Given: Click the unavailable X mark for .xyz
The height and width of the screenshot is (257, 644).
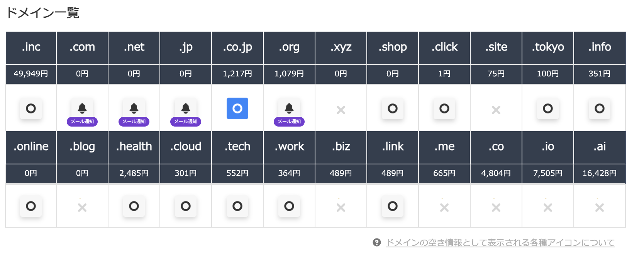Looking at the screenshot, I should (341, 110).
